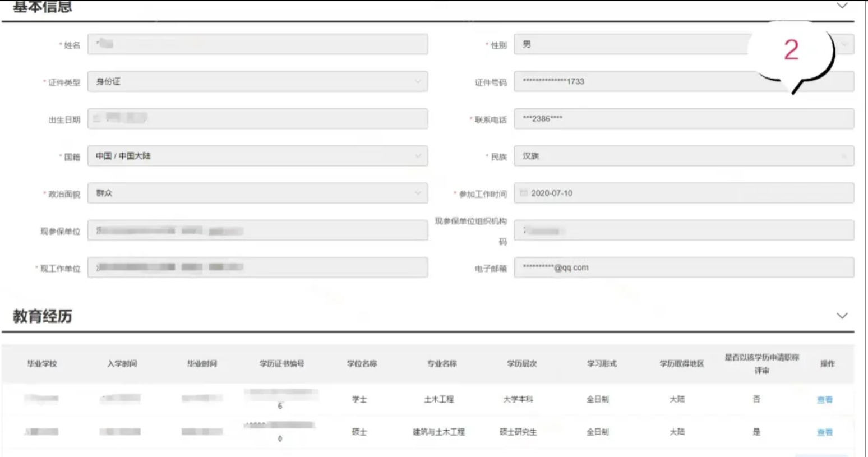Viewport: 868px width, 457px height.
Task: Collapse the 基本信息 section chevron
Action: pos(842,6)
